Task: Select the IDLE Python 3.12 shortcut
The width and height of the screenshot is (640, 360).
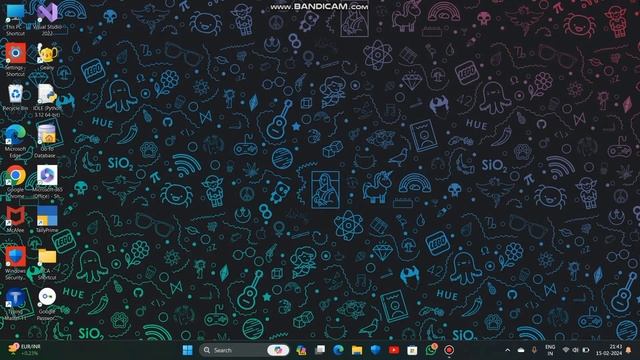Action: coord(47,100)
